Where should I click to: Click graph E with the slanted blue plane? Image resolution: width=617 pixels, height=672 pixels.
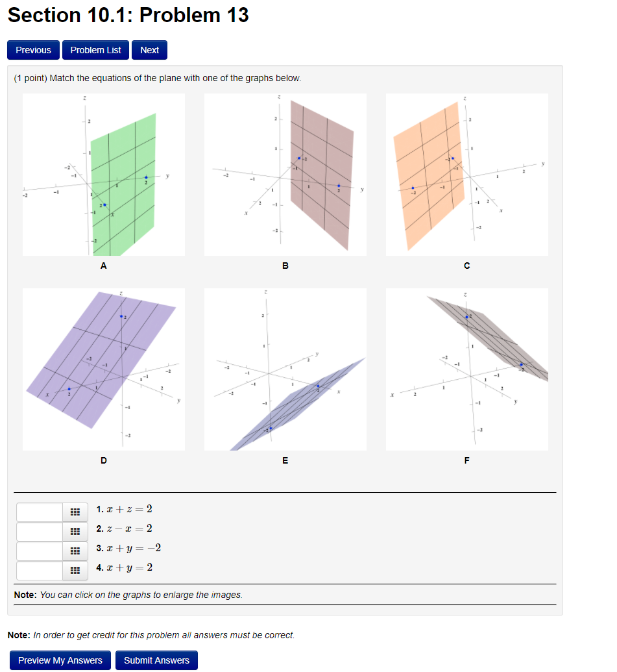coord(285,369)
